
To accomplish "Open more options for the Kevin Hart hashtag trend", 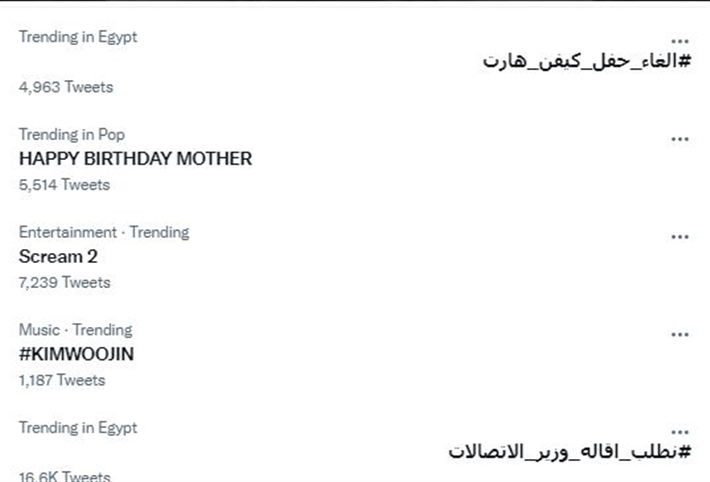I will [x=680, y=42].
